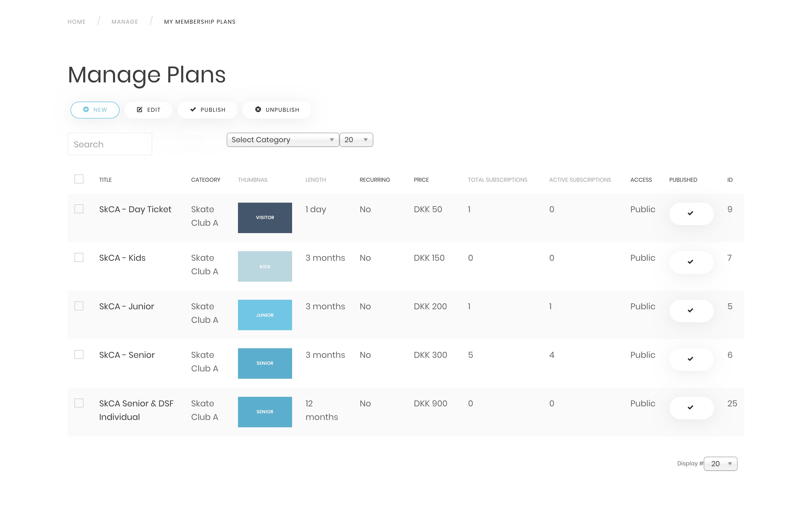Click the checkmark icon on the Publish button
This screenshot has height=508, width=812.
pyautogui.click(x=193, y=110)
